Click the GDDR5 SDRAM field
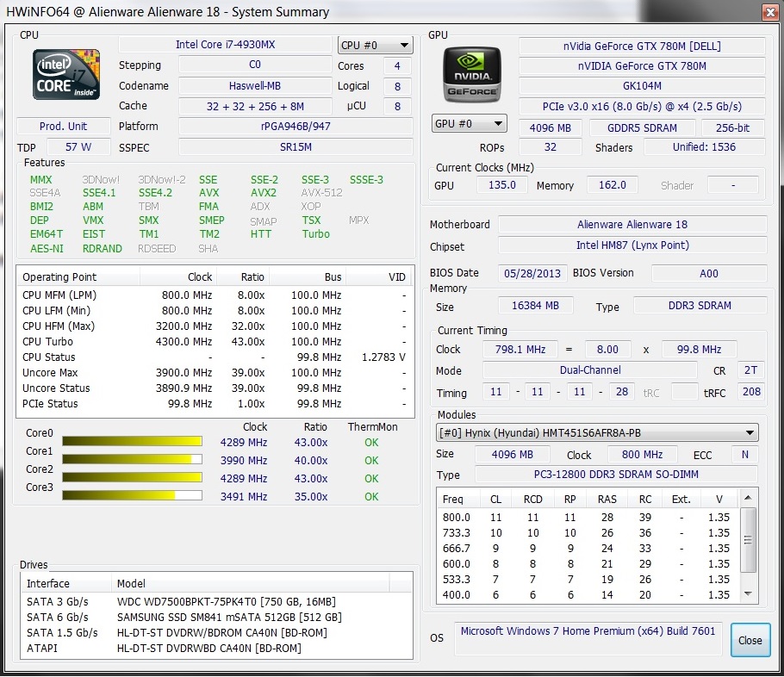Image resolution: width=784 pixels, height=677 pixels. 642,127
